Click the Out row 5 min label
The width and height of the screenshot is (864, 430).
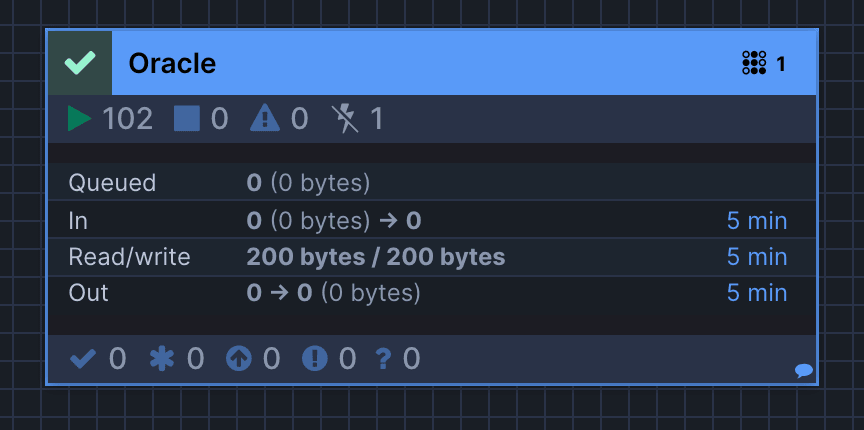(x=757, y=293)
